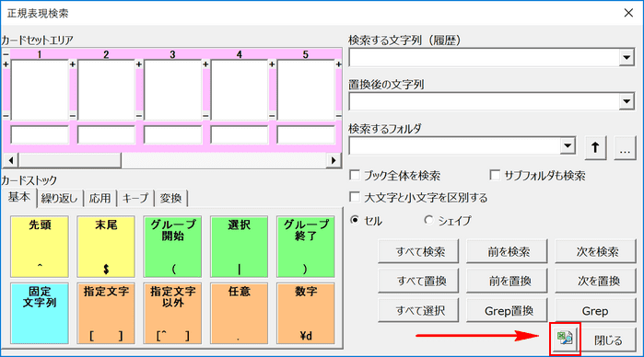The width and height of the screenshot is (644, 357).
Task: Click the 前を置換 button
Action: tap(507, 281)
